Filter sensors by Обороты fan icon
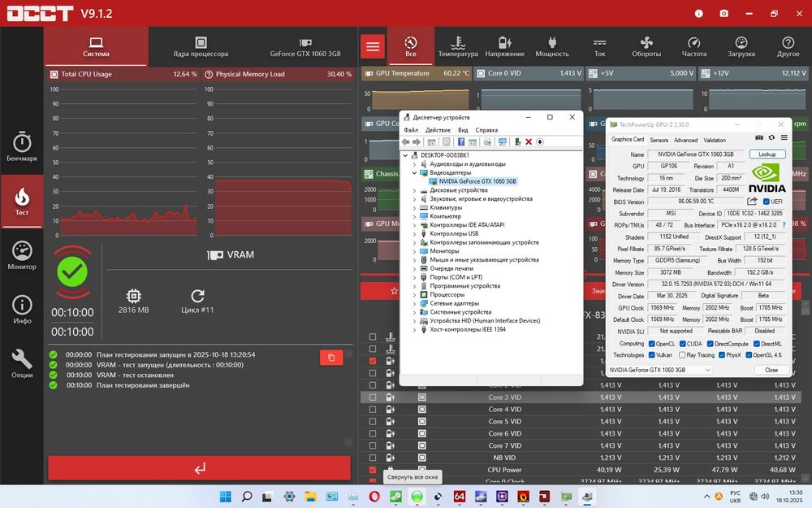The image size is (812, 508). pos(646,46)
